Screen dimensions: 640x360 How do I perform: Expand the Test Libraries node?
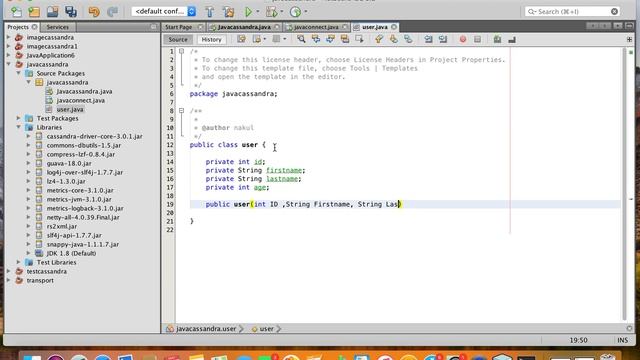19,262
